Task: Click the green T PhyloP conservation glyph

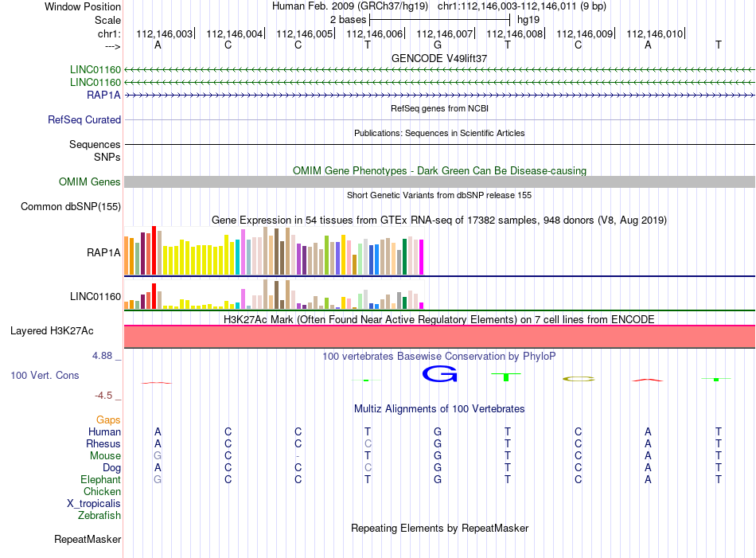Action: (x=506, y=377)
